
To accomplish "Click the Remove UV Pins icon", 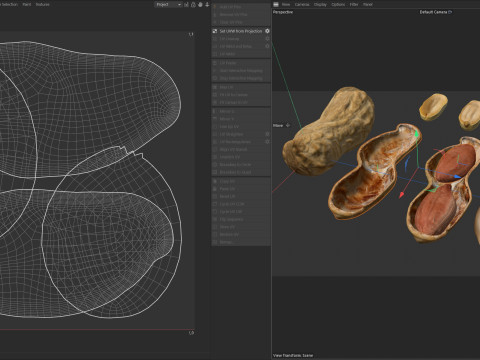I will [x=215, y=14].
